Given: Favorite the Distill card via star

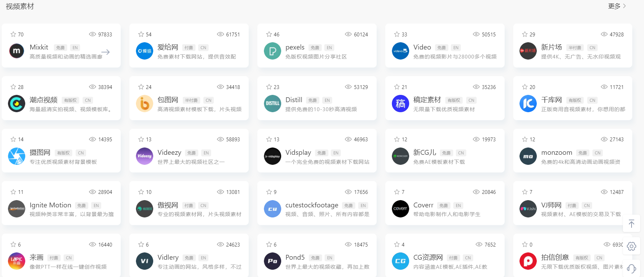Looking at the screenshot, I should 269,87.
